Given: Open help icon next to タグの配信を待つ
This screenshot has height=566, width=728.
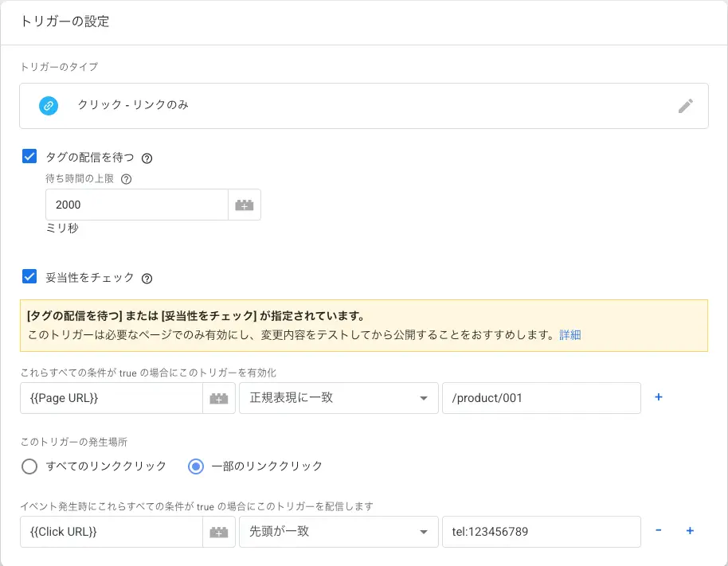Looking at the screenshot, I should [x=147, y=158].
